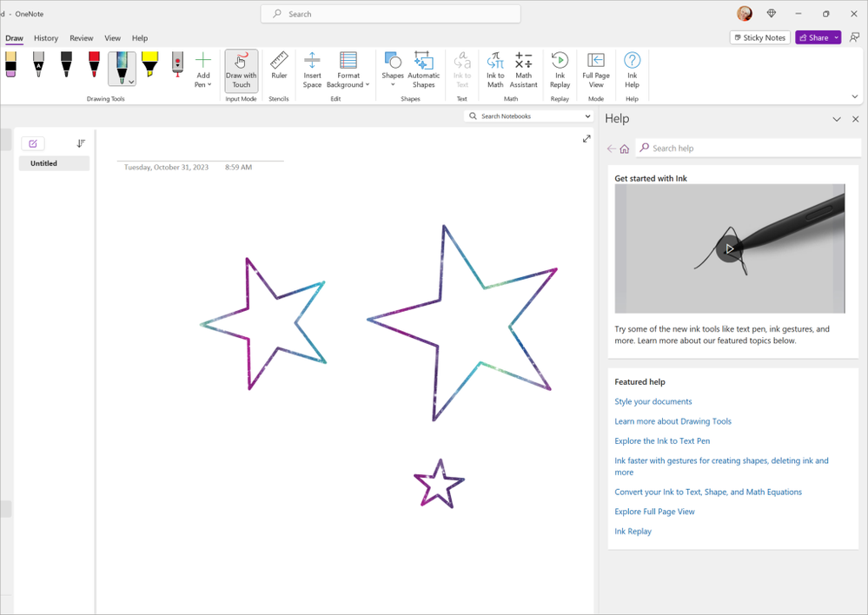Select the yellow highlighter pen

point(149,65)
